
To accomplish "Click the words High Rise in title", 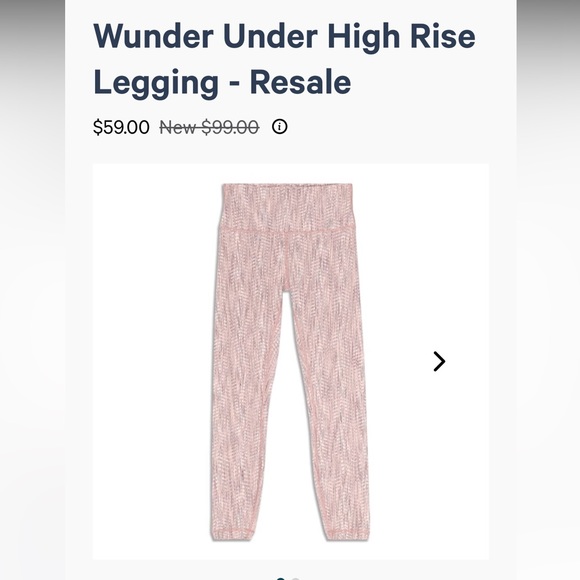I will [402, 38].
